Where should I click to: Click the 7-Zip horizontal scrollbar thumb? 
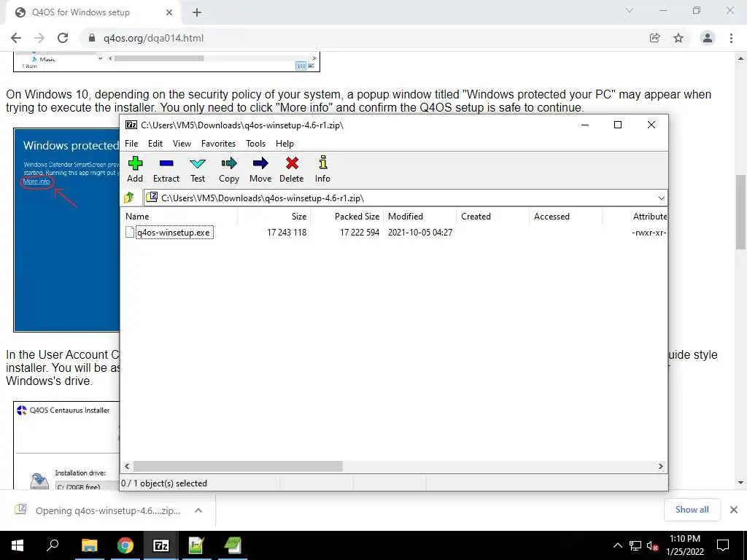tap(238, 466)
